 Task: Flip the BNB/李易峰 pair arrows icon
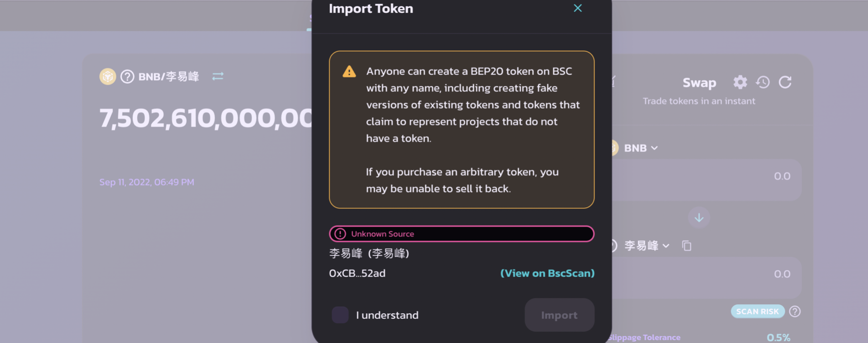pos(218,76)
